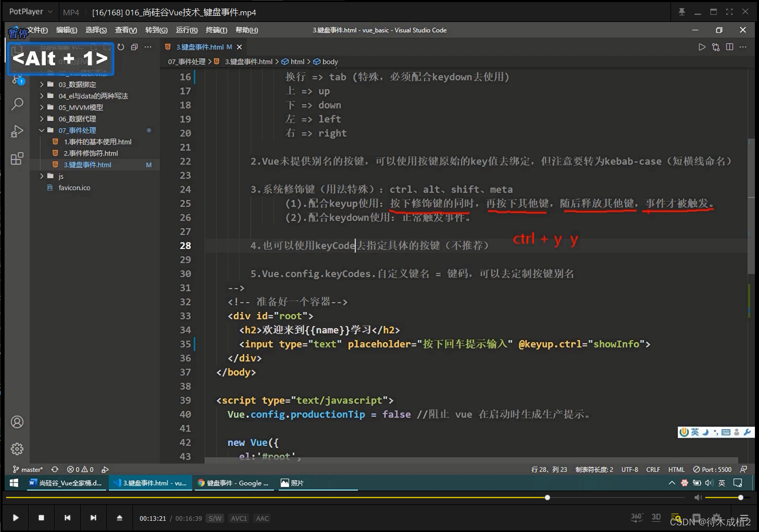Split the editor to the right
The height and width of the screenshot is (532, 759).
point(729,47)
